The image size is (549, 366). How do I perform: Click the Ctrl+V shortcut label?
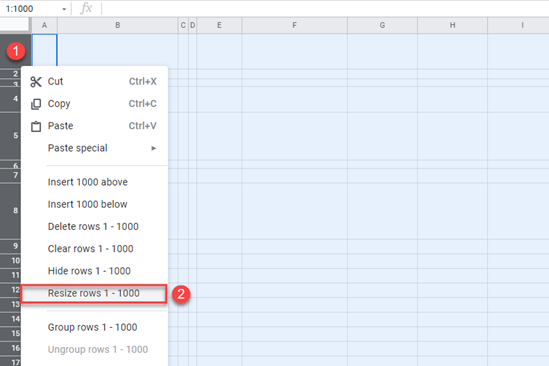143,126
